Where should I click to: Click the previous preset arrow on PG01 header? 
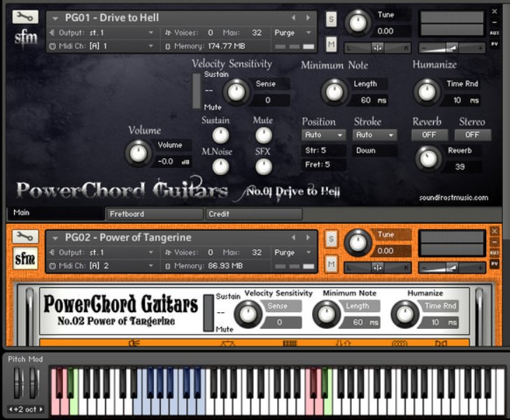click(x=293, y=17)
